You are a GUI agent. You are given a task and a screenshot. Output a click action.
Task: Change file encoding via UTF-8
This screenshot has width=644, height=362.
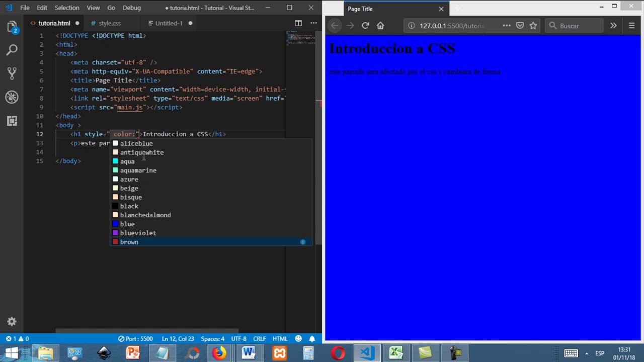(238, 339)
